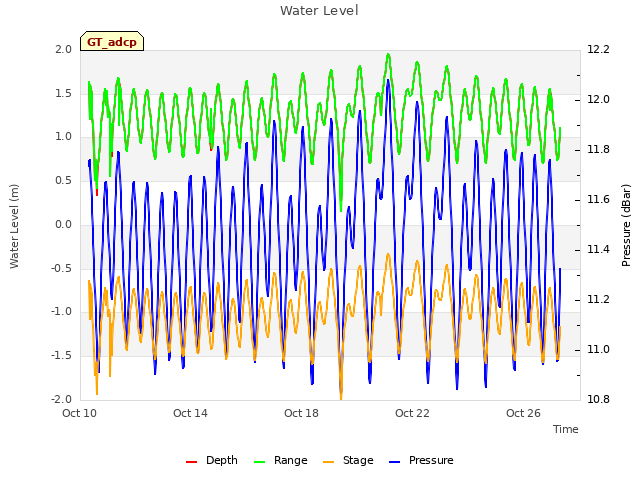640x480 pixels.
Task: Click the -1.0 left axis value
Action: tap(62, 312)
